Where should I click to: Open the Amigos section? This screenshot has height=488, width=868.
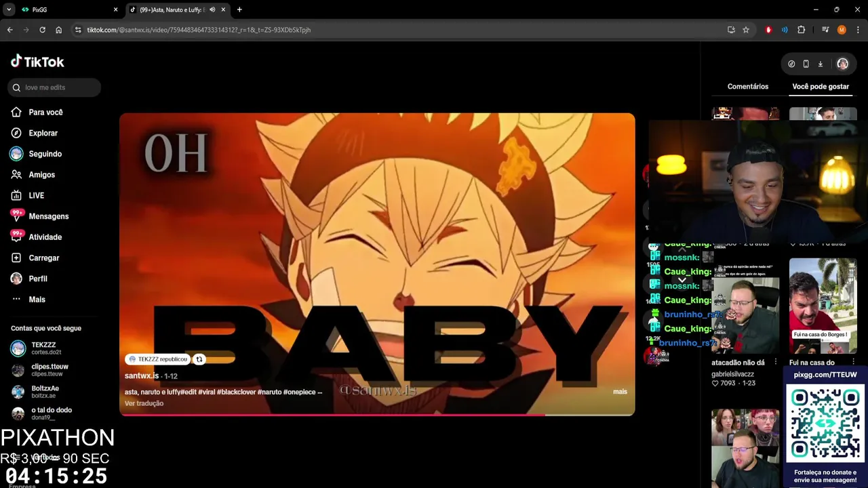41,175
